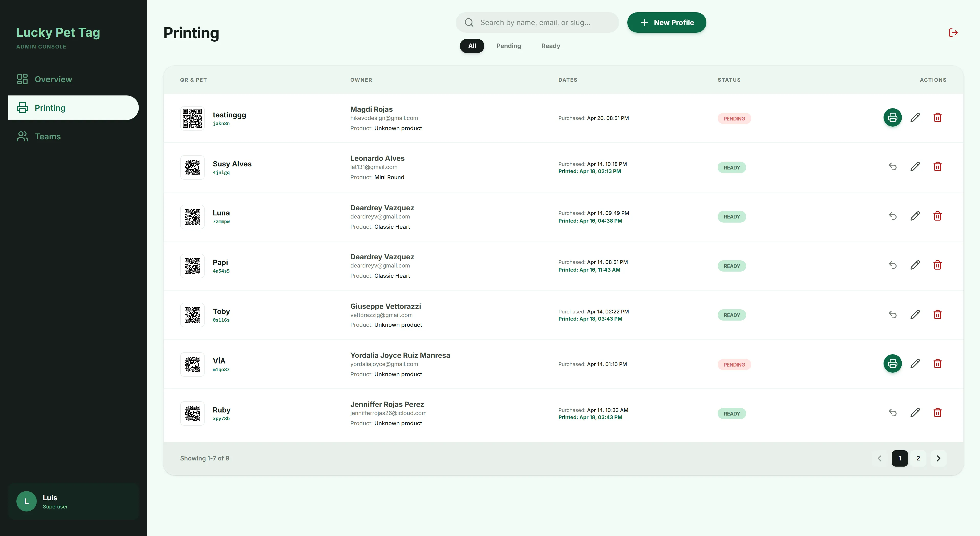Screen dimensions: 980x536
Task: Revert Susy Alves to pending with undo icon
Action: (892, 167)
